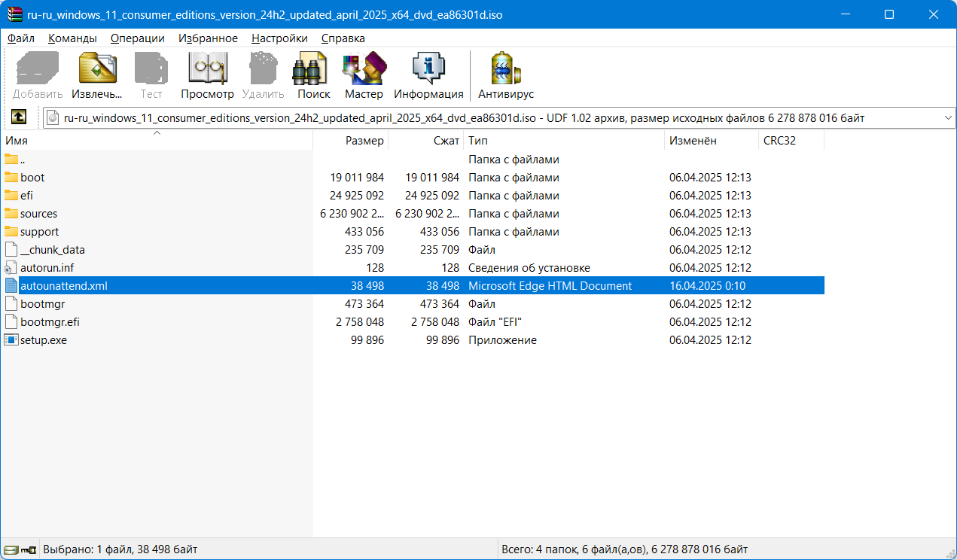Image resolution: width=957 pixels, height=560 pixels.
Task: Click the __chunk_data file icon
Action: pos(11,250)
